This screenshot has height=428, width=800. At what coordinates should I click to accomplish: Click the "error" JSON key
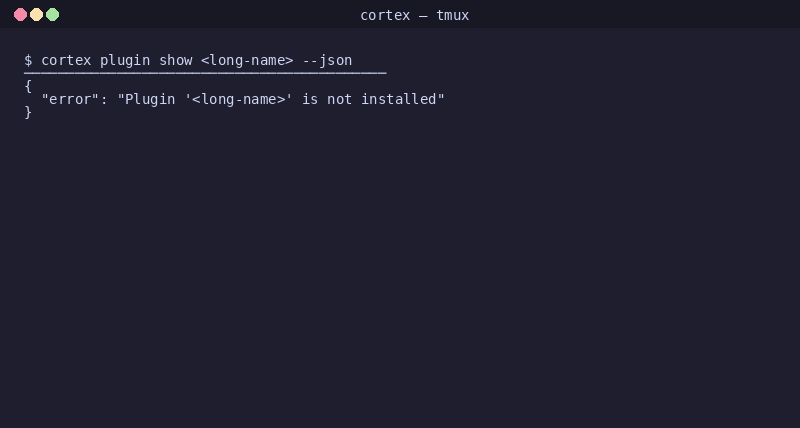(70, 99)
